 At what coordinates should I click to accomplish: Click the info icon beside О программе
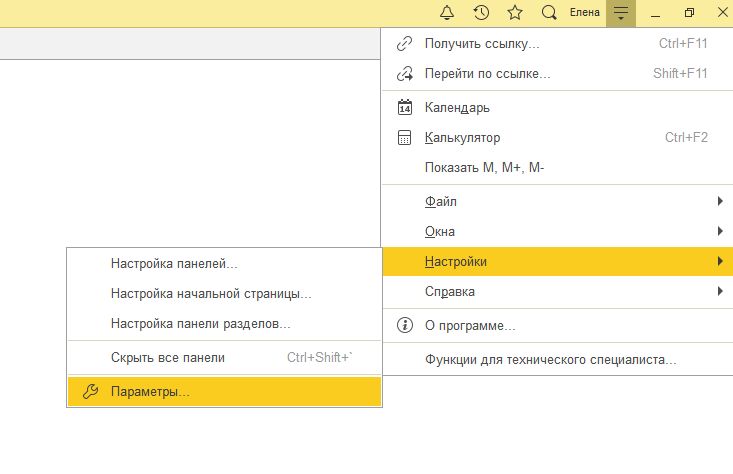(x=404, y=325)
